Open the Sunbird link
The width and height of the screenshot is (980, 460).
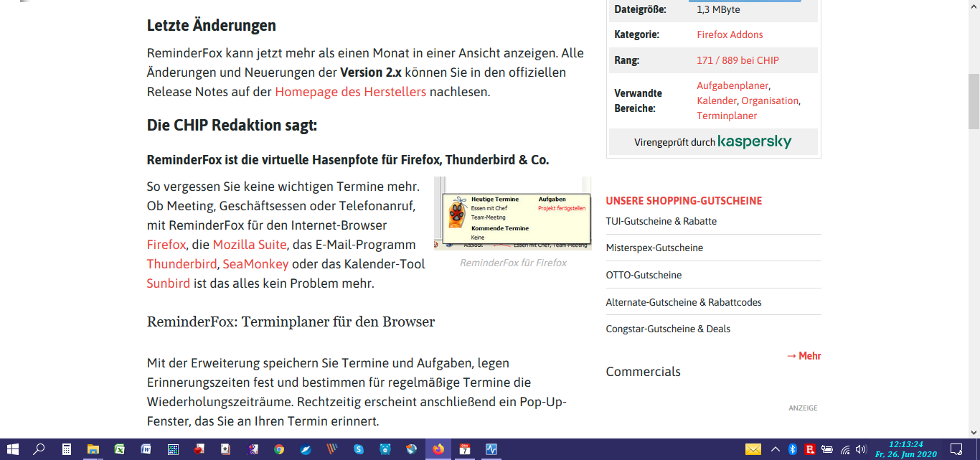click(x=169, y=283)
